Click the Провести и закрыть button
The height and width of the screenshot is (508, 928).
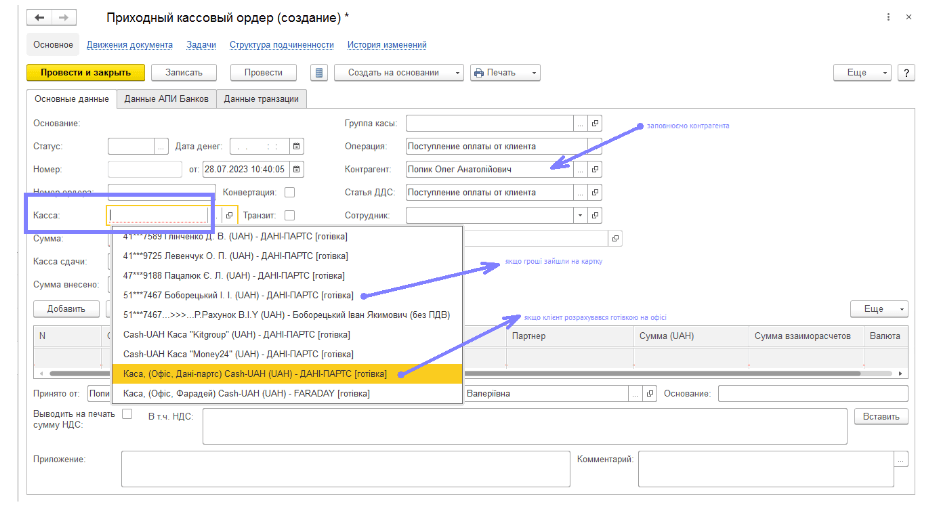click(85, 73)
